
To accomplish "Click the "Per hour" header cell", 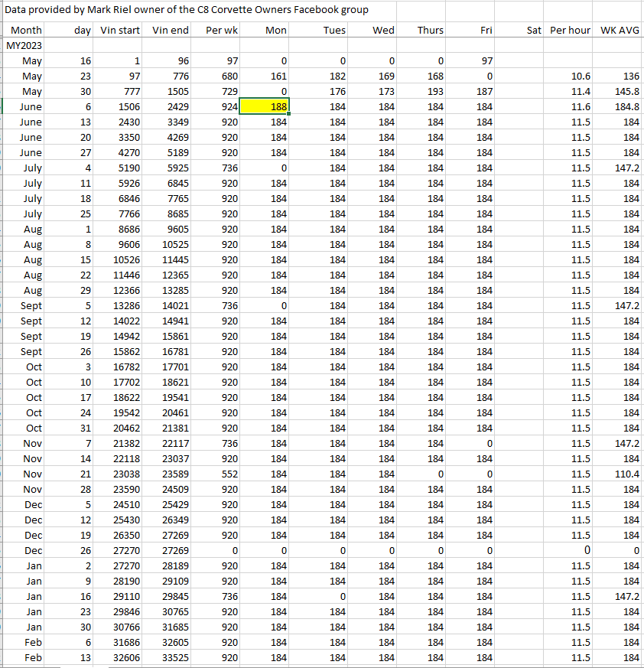I will pyautogui.click(x=570, y=31).
